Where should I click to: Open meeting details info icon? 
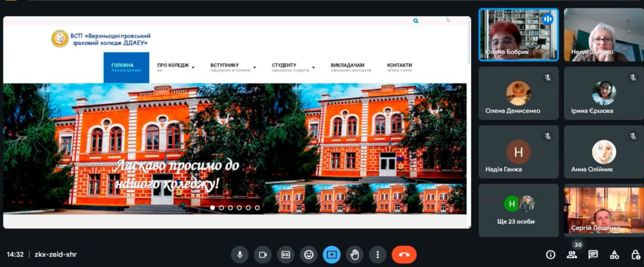[551, 255]
